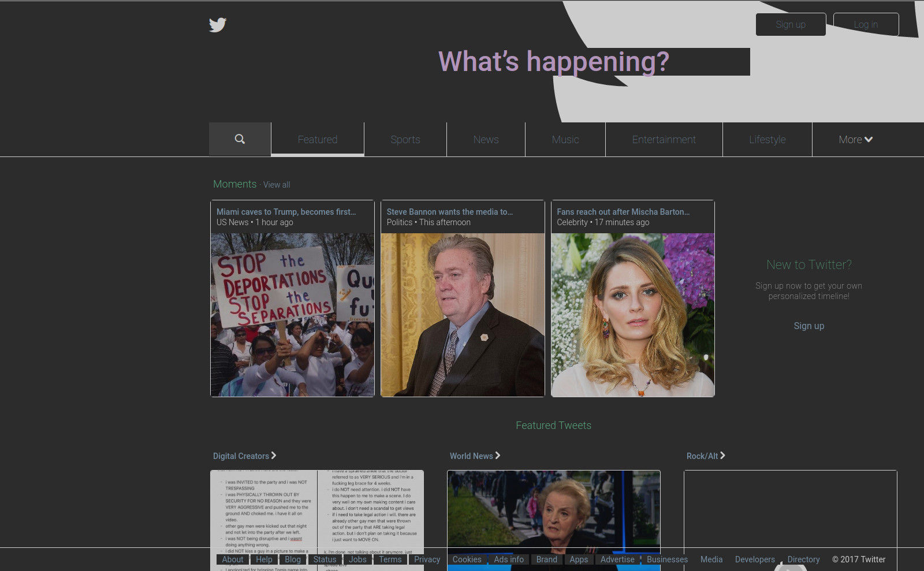The width and height of the screenshot is (924, 571).
Task: Click the Log in button
Action: pyautogui.click(x=866, y=24)
